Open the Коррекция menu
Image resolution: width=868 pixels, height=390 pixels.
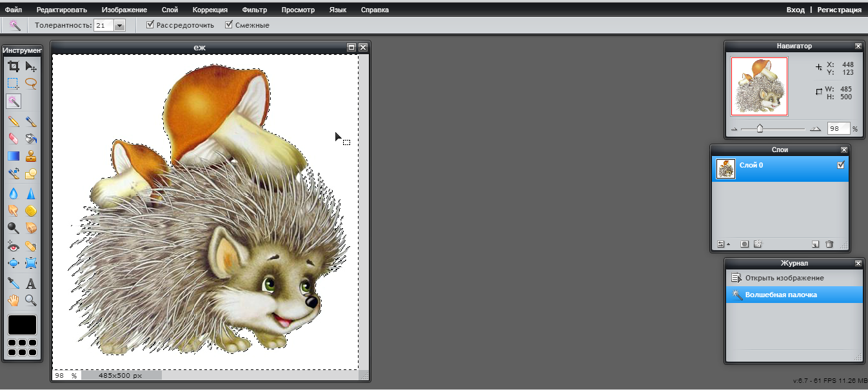[210, 10]
